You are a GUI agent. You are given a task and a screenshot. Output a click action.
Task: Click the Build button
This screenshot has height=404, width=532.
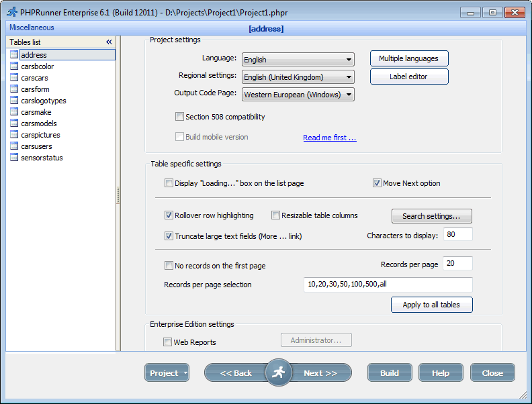click(x=390, y=373)
